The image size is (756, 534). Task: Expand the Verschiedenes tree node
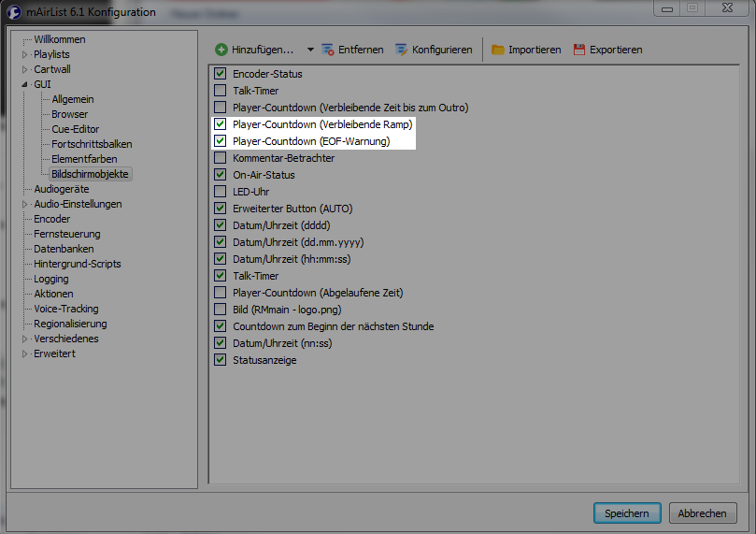(x=24, y=339)
